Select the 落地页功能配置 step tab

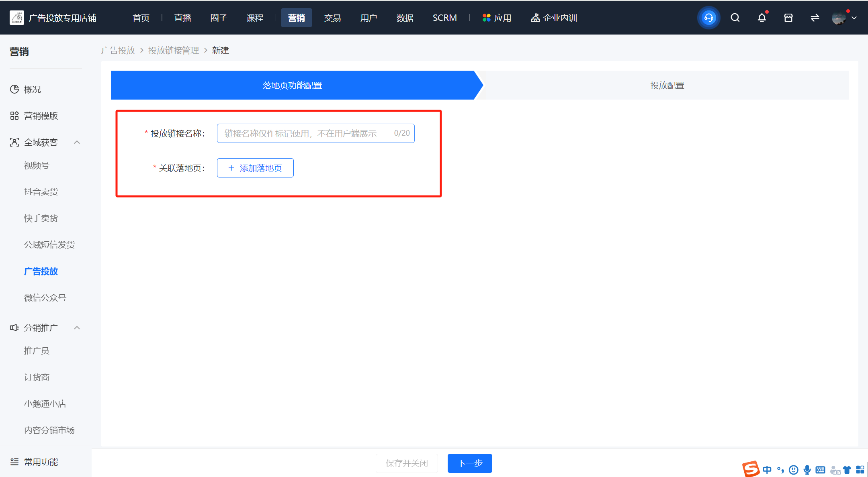[x=293, y=85]
